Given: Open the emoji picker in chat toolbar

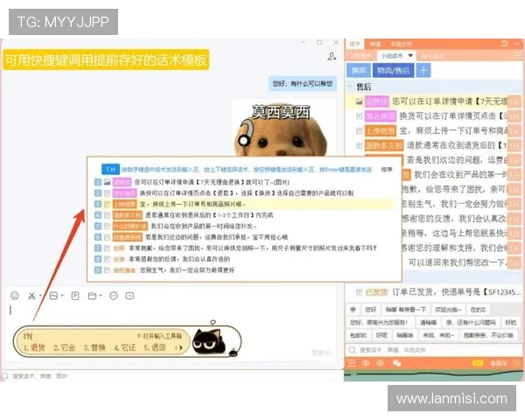Looking at the screenshot, I should [x=15, y=296].
